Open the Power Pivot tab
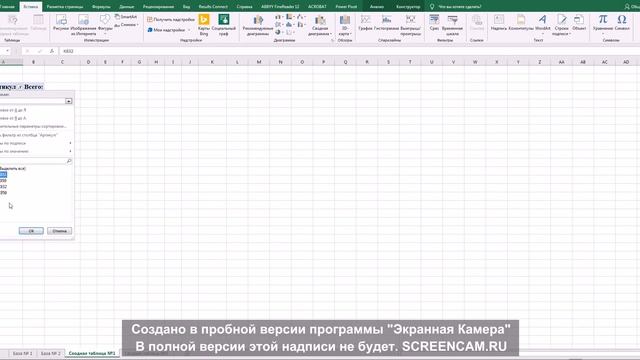This screenshot has height=360, width=640. pyautogui.click(x=346, y=7)
